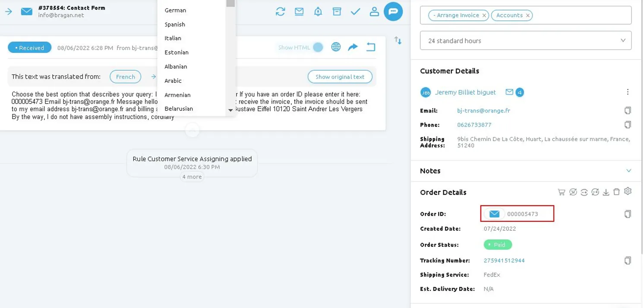Image resolution: width=644 pixels, height=308 pixels.
Task: Click the created date 07/24/2022
Action: coord(500,229)
